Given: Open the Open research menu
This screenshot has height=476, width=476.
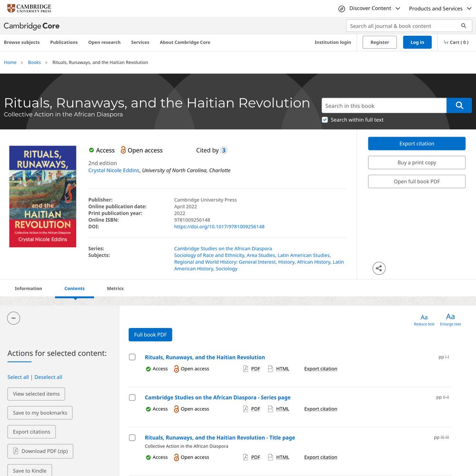Looking at the screenshot, I should (x=104, y=42).
